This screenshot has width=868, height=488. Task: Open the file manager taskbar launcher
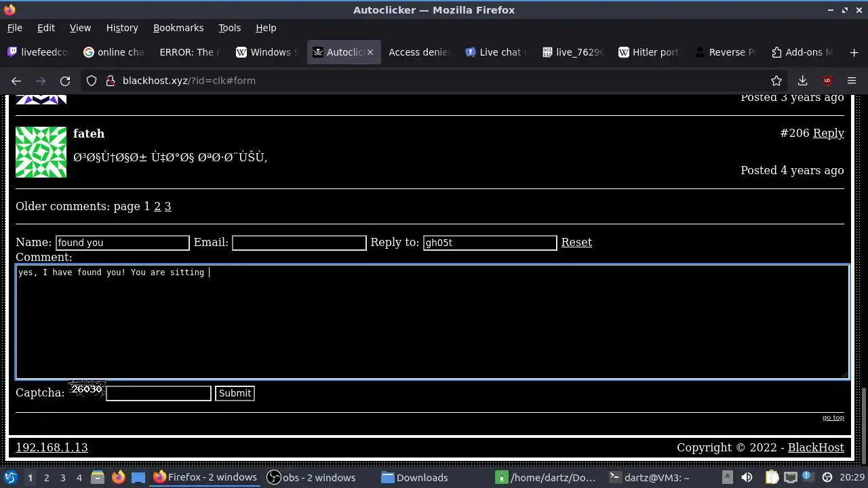(98, 477)
